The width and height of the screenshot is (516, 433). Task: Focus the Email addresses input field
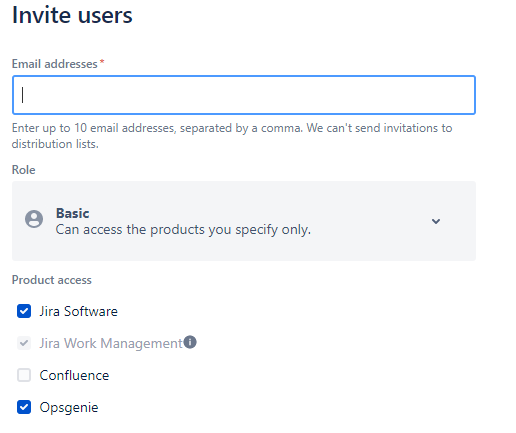tap(244, 95)
